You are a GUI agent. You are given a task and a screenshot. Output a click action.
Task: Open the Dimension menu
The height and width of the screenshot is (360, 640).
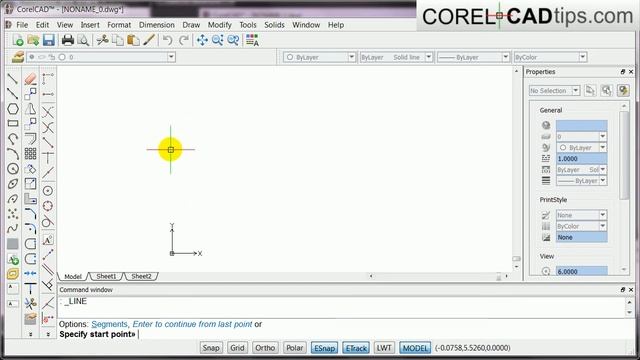tap(157, 25)
